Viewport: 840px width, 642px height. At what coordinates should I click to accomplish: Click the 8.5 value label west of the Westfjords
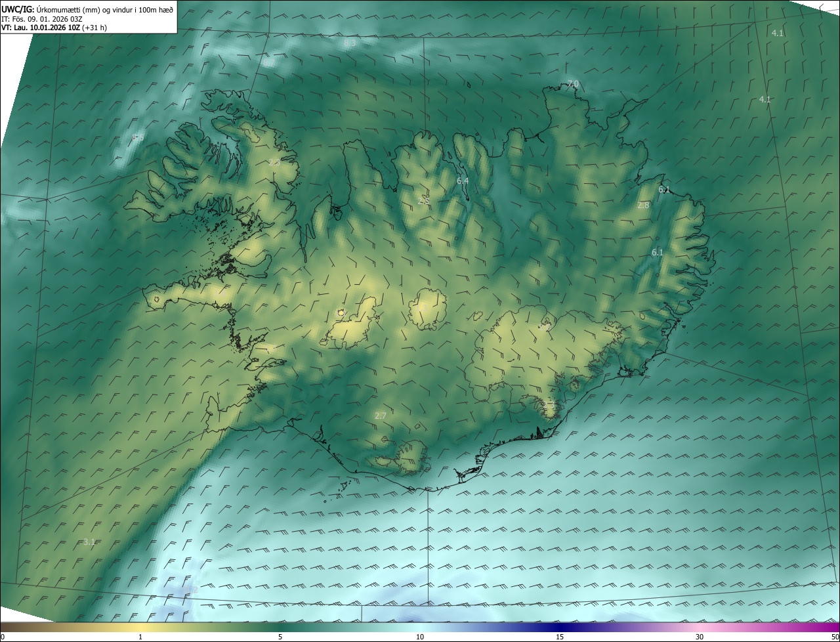click(138, 137)
